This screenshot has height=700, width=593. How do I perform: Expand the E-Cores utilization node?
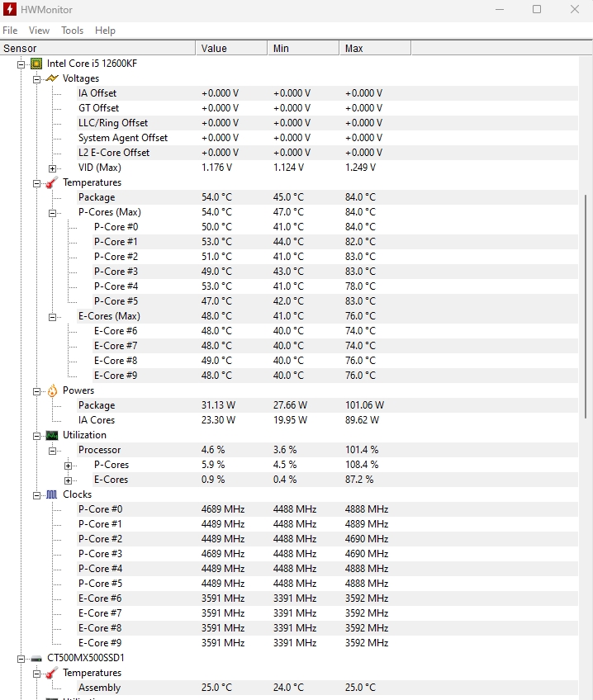click(x=69, y=480)
